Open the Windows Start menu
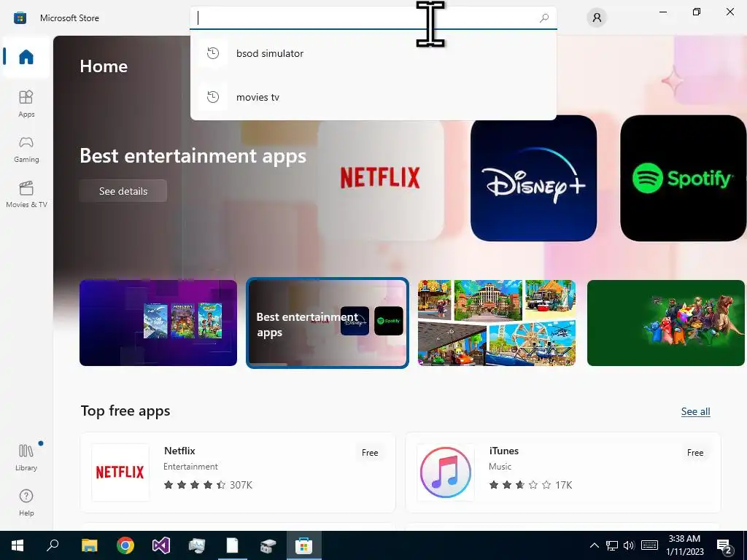This screenshot has height=560, width=747. click(18, 545)
